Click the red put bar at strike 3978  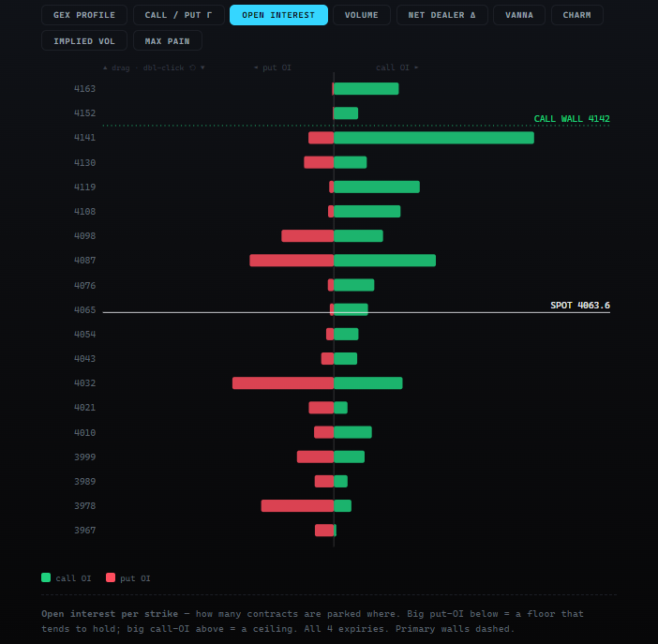point(297,506)
